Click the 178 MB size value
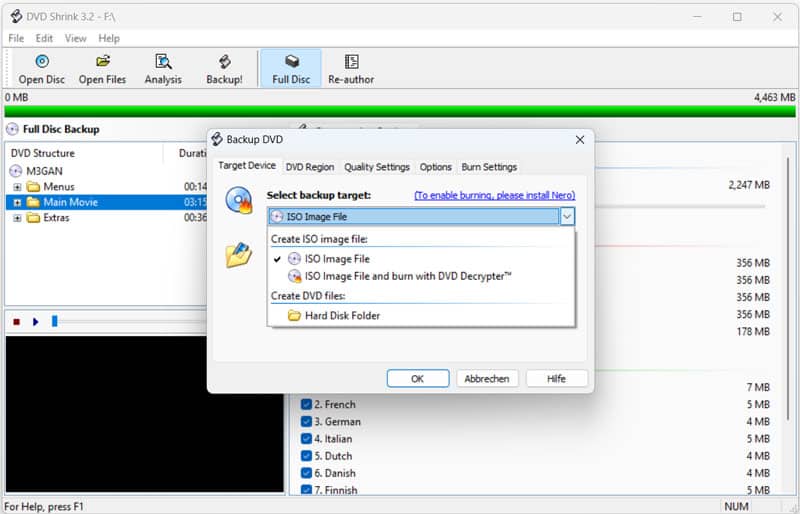Image resolution: width=800 pixels, height=514 pixels. click(x=753, y=331)
